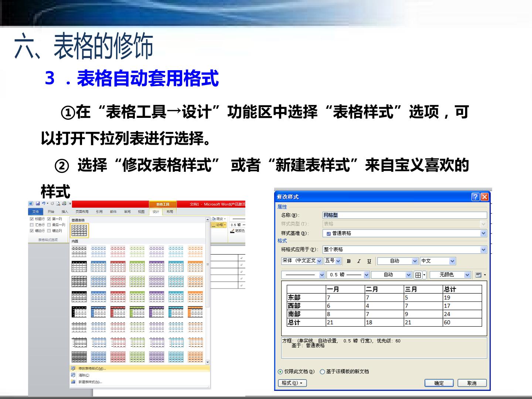Expand the 样式基准 普通表格 dropdown
The width and height of the screenshot is (532, 399).
[x=483, y=233]
